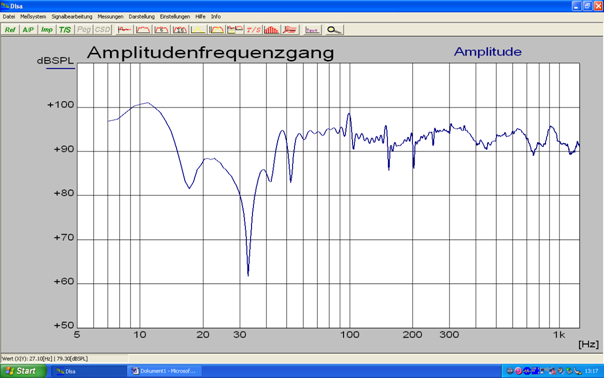Click the +100 axis value
Image resolution: width=605 pixels, height=379 pixels.
[61, 105]
